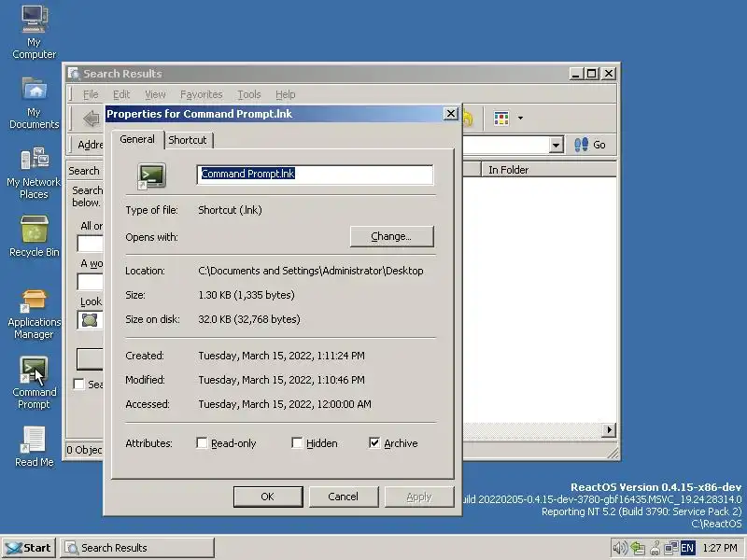Uncheck the Archive attribute checkbox
Screen dimensions: 747x560
pyautogui.click(x=374, y=443)
